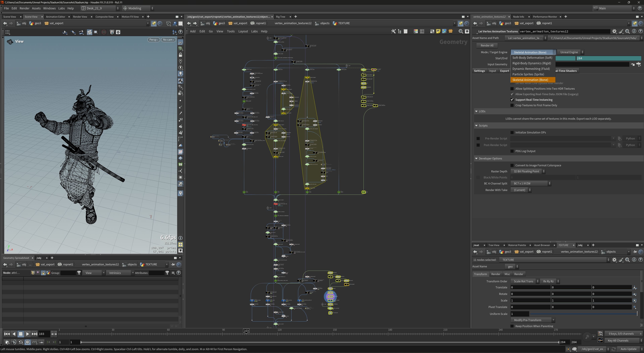The width and height of the screenshot is (644, 353).
Task: Switch to the Node Info tab
Action: 518,17
